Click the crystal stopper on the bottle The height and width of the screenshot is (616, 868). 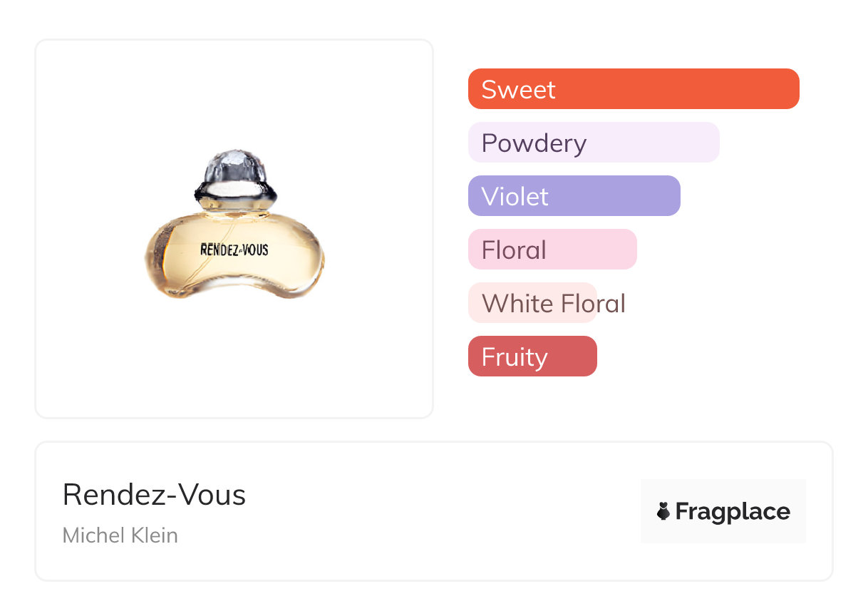pyautogui.click(x=234, y=166)
